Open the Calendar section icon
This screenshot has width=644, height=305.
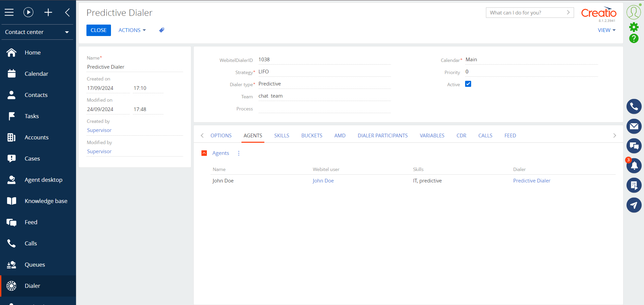coord(11,74)
